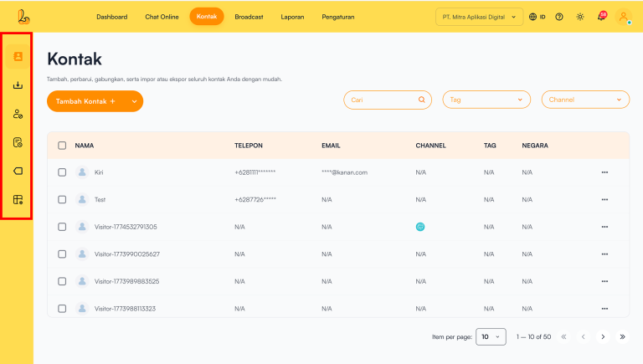643x364 pixels.
Task: Open the tag icon in sidebar
Action: point(18,171)
